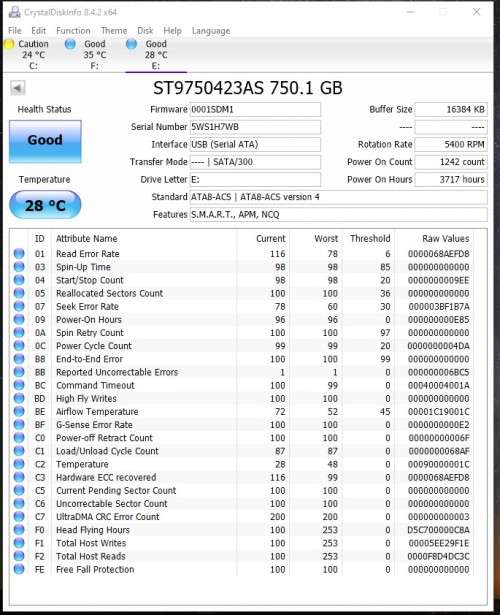Open the File menu
The width and height of the screenshot is (500, 615).
point(15,31)
